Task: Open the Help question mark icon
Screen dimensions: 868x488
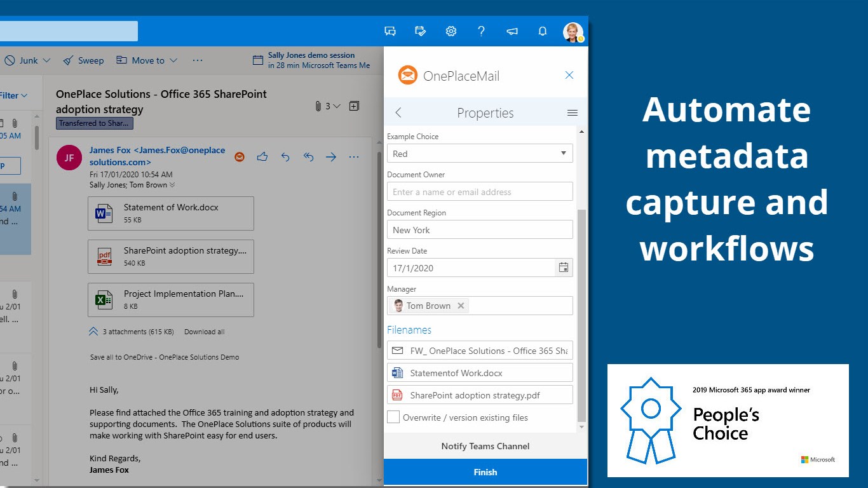Action: pyautogui.click(x=481, y=31)
